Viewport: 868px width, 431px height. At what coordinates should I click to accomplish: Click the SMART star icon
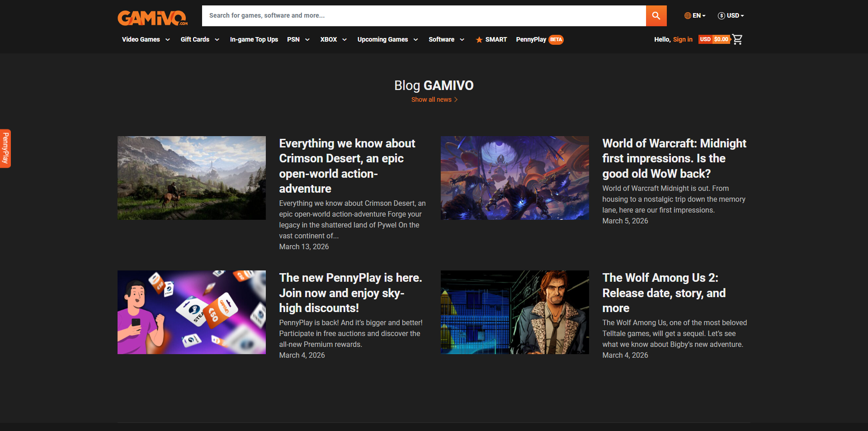tap(479, 40)
